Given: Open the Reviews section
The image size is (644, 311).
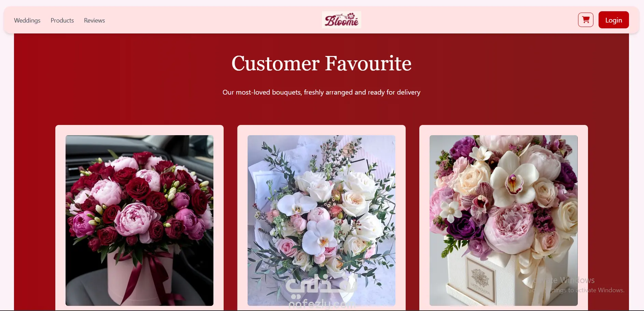Looking at the screenshot, I should tap(95, 20).
